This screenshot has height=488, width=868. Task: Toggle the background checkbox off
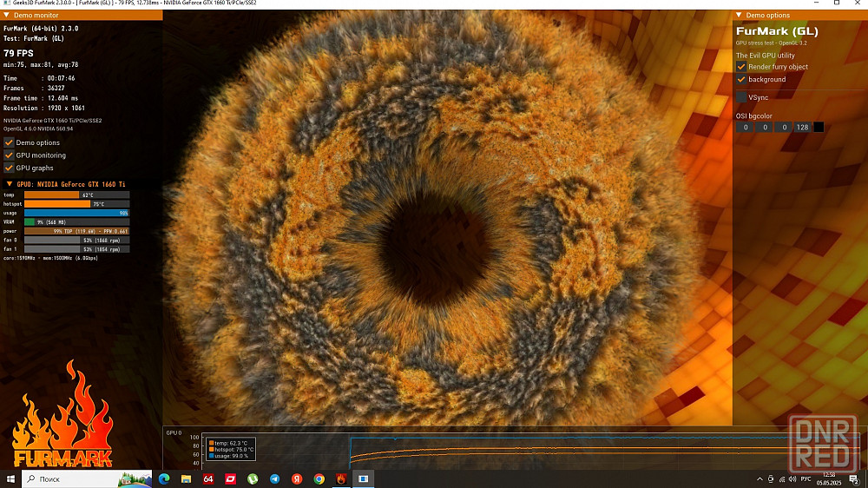741,79
